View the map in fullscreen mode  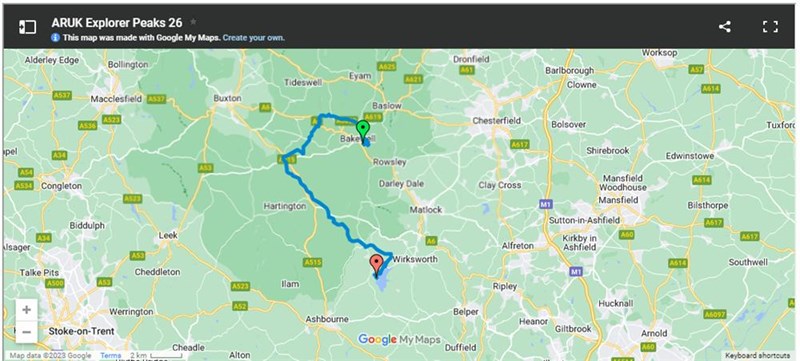click(x=770, y=27)
